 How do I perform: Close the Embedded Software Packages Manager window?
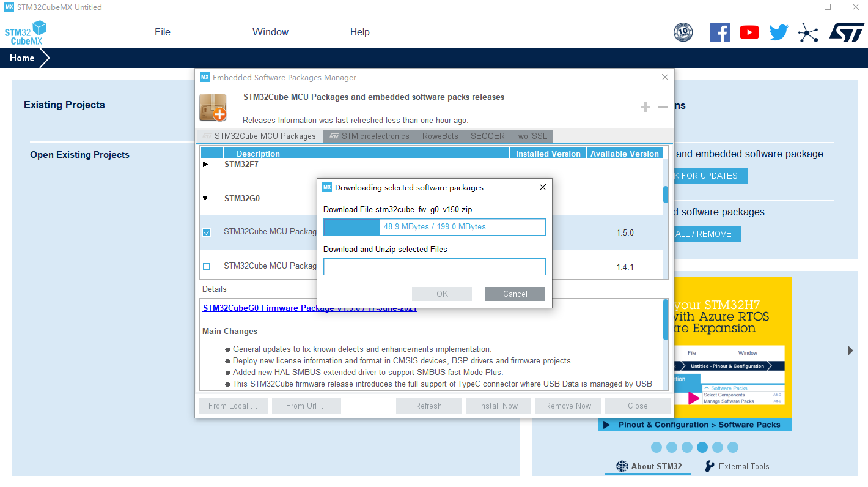(x=665, y=77)
